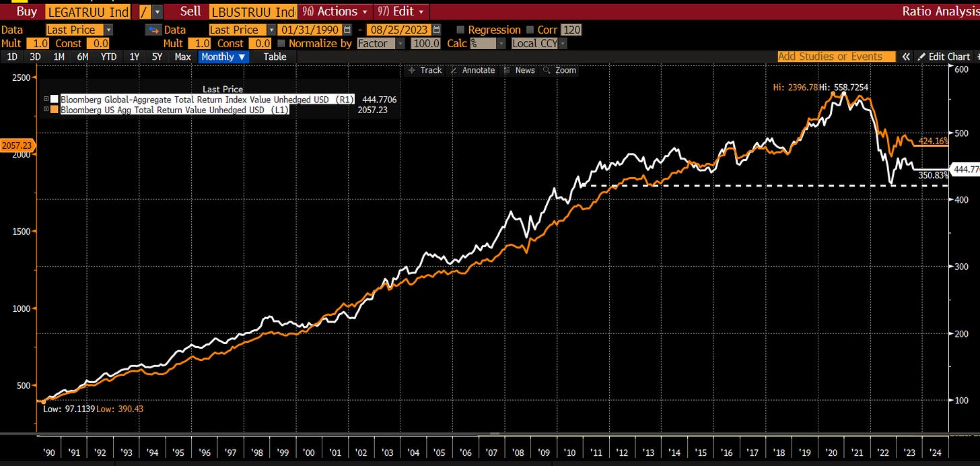Enable the Corr checkbox

pos(530,30)
